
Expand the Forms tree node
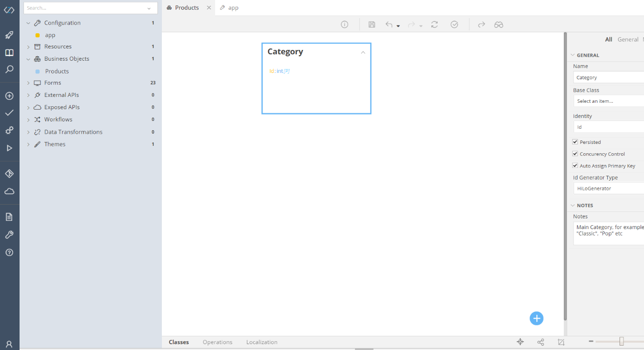pos(28,83)
